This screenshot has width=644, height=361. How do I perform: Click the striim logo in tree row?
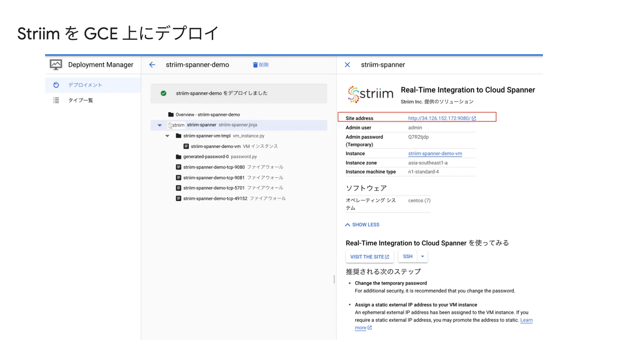pyautogui.click(x=176, y=125)
